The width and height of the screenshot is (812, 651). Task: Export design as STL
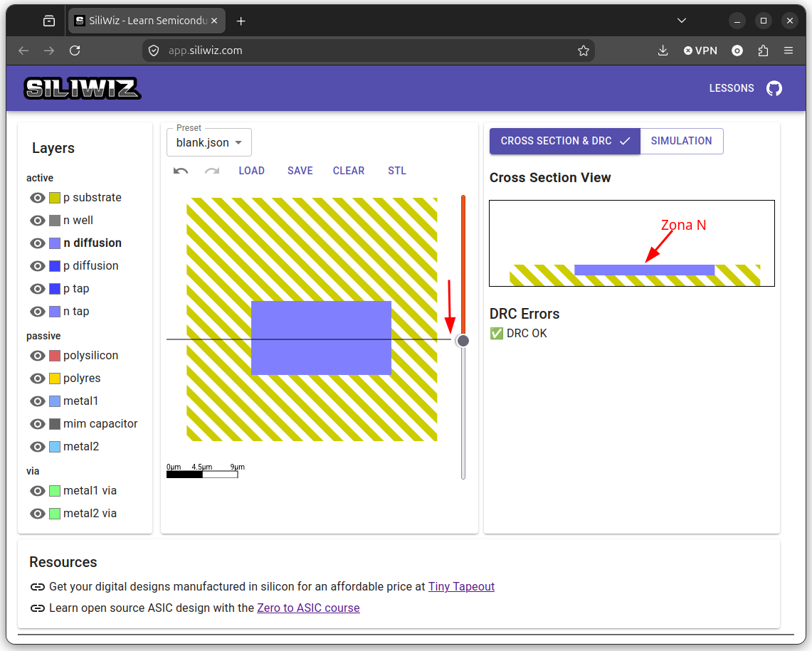pos(397,171)
